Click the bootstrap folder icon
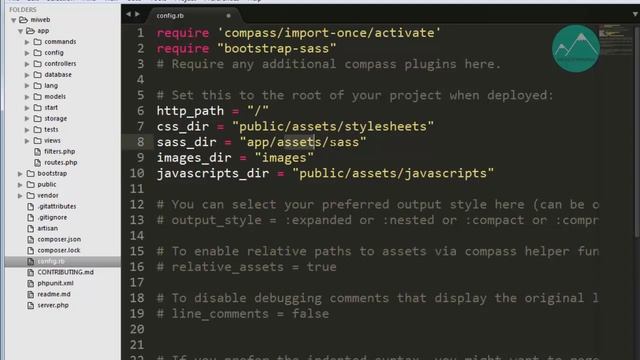Screen dimensions: 640x360 click(x=31, y=173)
